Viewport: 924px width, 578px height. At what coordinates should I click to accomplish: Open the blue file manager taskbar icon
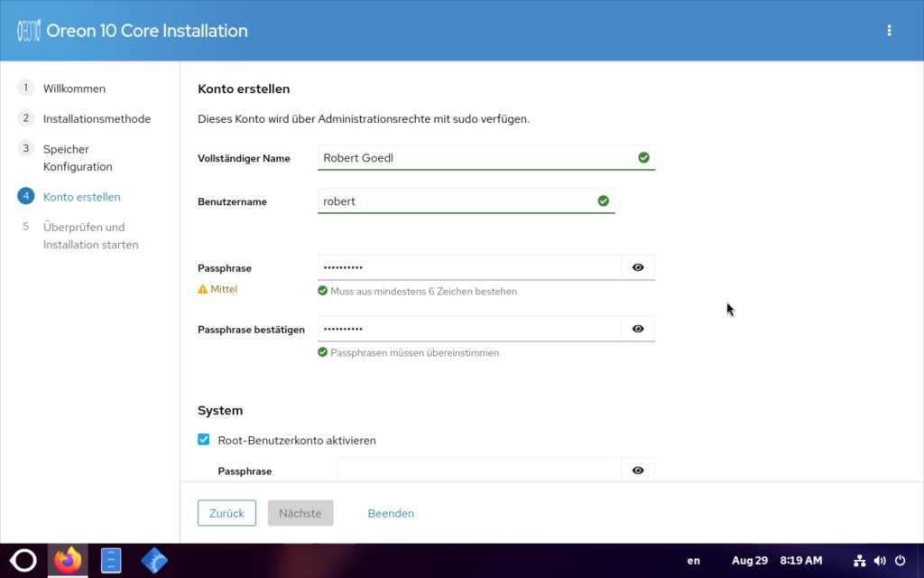tap(111, 560)
